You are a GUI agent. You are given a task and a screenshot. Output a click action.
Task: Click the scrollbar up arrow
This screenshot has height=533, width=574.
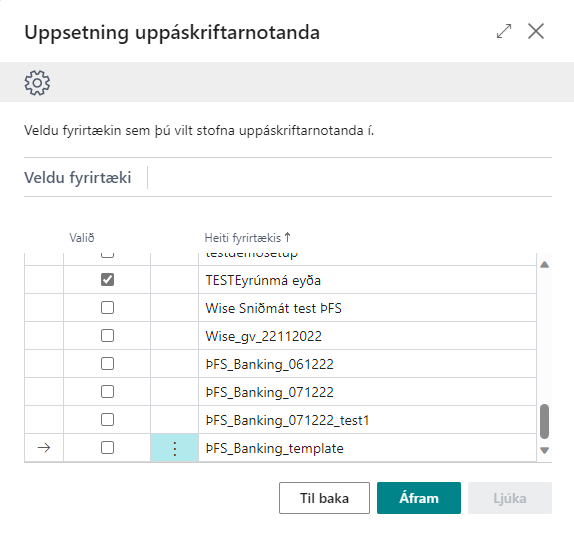coord(544,265)
